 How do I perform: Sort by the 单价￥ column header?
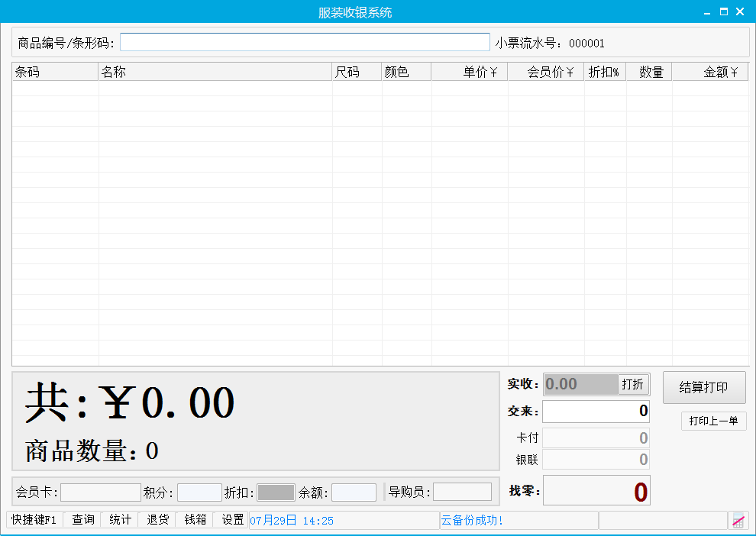tap(470, 73)
